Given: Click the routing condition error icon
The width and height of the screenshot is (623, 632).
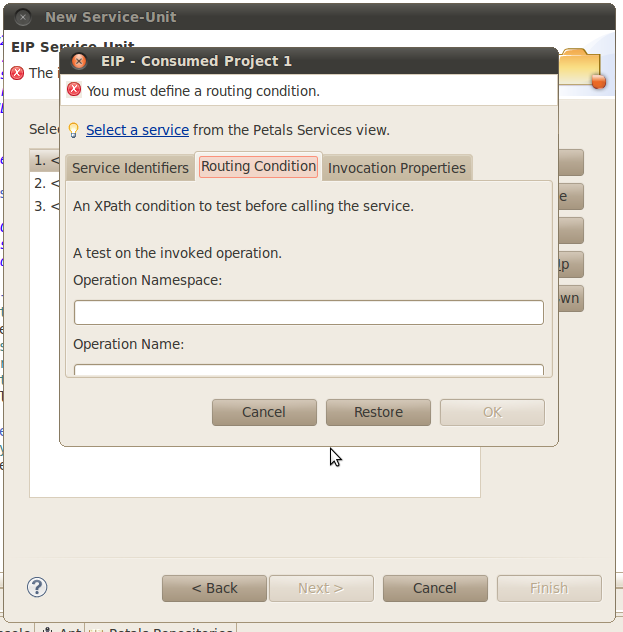Looking at the screenshot, I should click(73, 90).
